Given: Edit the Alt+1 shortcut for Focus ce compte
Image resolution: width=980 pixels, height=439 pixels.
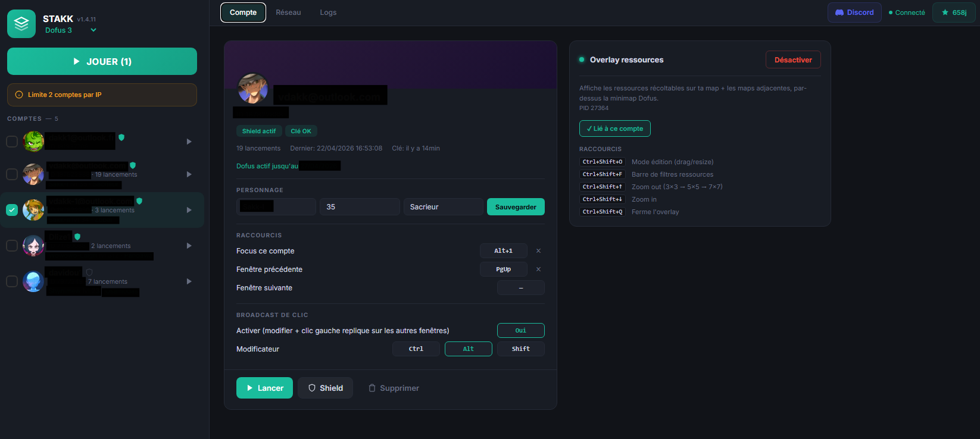Looking at the screenshot, I should tap(504, 251).
